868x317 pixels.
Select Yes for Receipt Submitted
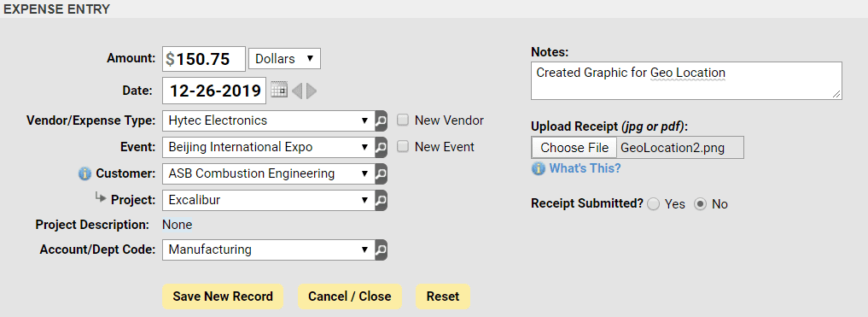(653, 204)
